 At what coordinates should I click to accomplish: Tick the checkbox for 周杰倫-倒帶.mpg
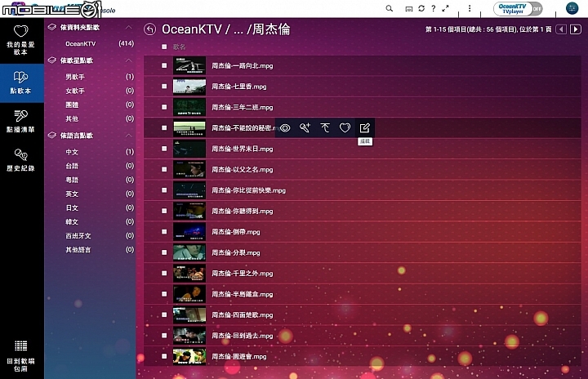point(164,232)
